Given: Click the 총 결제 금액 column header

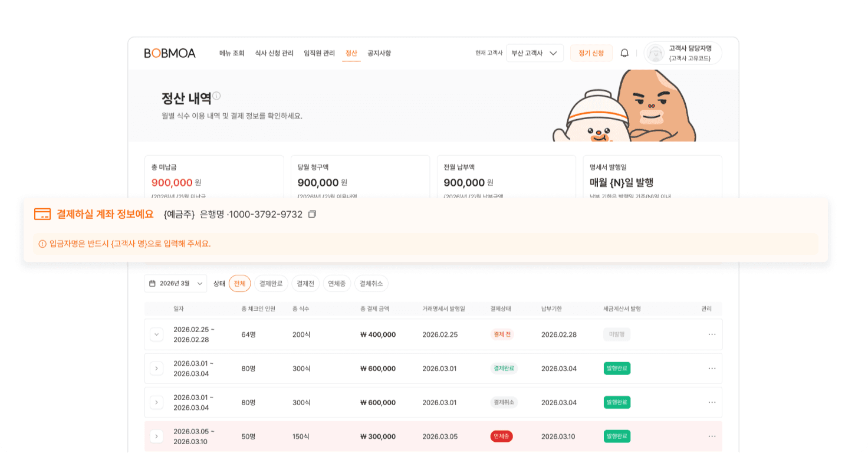Looking at the screenshot, I should coord(374,308).
